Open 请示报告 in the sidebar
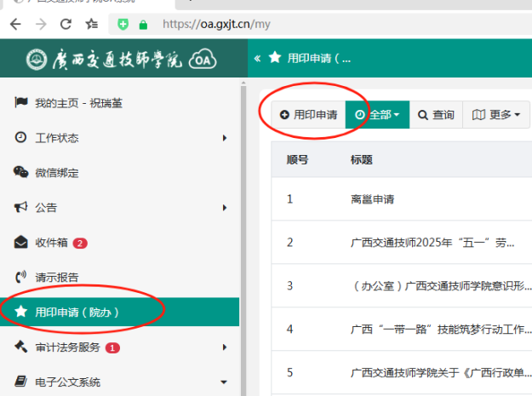This screenshot has width=532, height=396. point(56,277)
